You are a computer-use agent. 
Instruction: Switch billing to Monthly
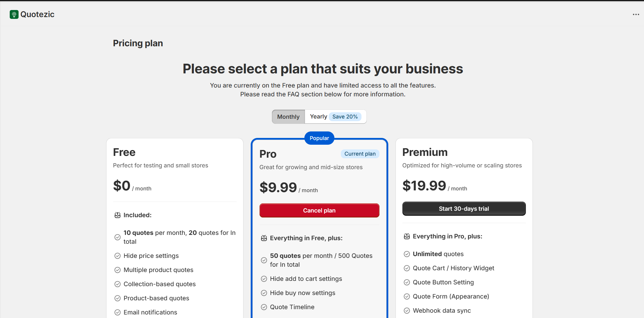288,117
